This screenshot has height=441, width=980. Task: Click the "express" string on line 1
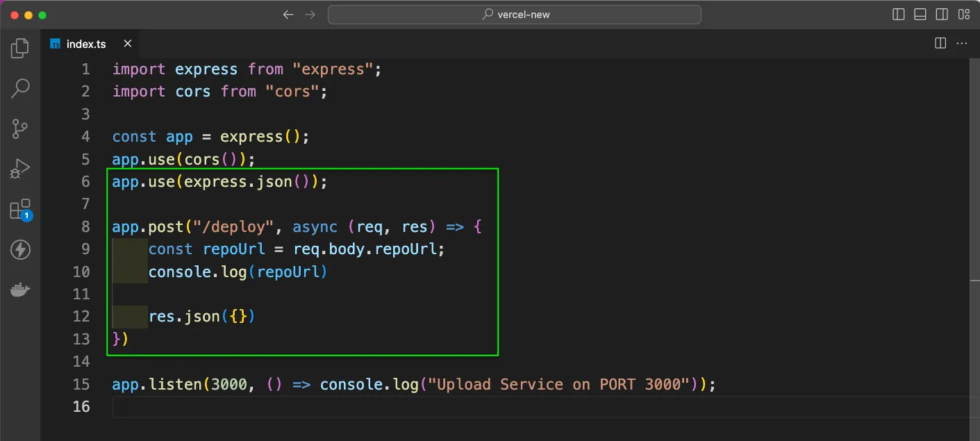pyautogui.click(x=333, y=69)
